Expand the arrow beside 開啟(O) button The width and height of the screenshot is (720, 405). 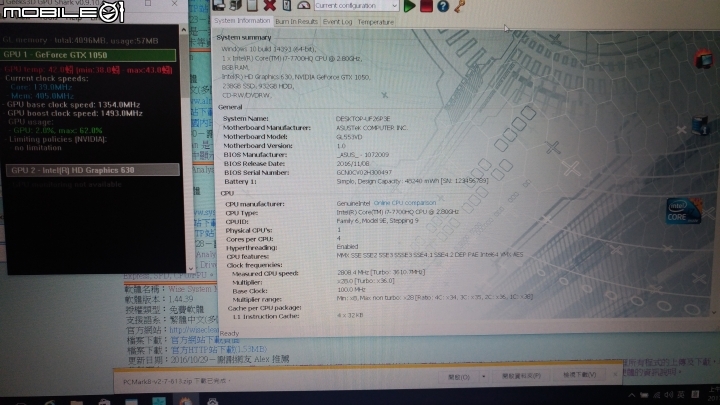483,377
